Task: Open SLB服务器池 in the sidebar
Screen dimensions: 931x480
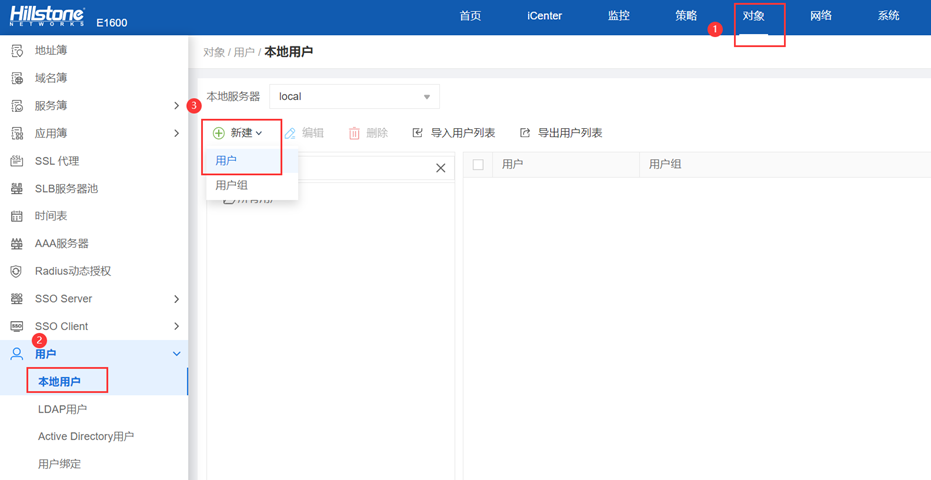Action: coord(66,189)
